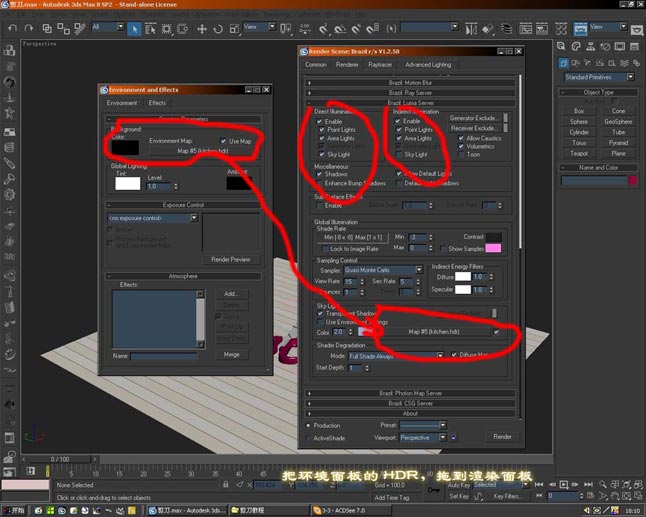Screen dimensions: 646x517
Task: Open the Layer Manager icon
Action: (x=506, y=29)
